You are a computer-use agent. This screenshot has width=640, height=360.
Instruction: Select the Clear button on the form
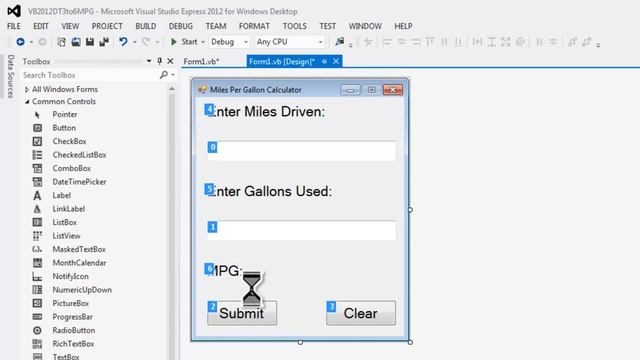pos(361,313)
